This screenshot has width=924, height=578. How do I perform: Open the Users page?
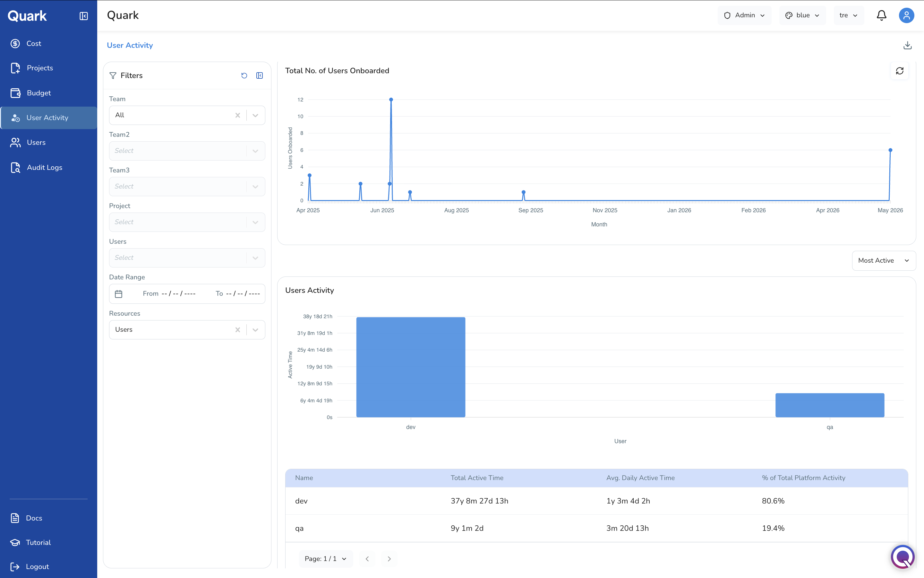coord(48,143)
